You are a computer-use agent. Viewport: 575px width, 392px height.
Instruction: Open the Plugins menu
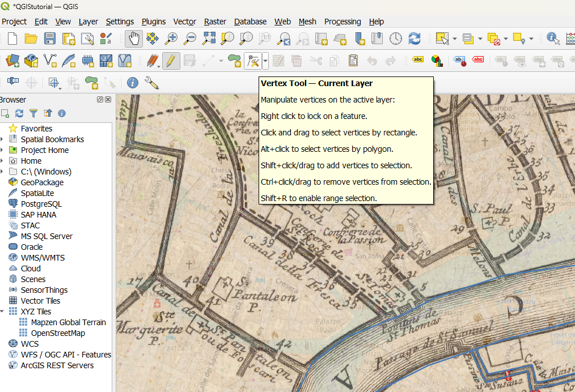154,22
